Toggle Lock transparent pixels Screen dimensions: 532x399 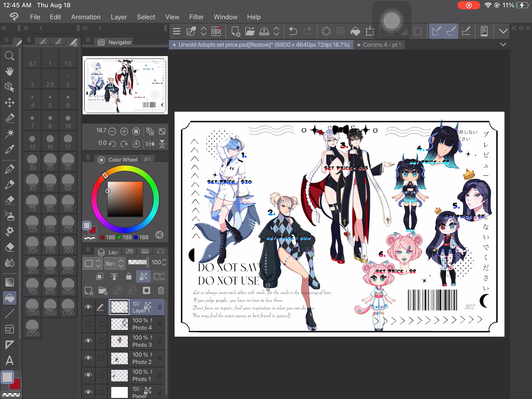pos(143,276)
